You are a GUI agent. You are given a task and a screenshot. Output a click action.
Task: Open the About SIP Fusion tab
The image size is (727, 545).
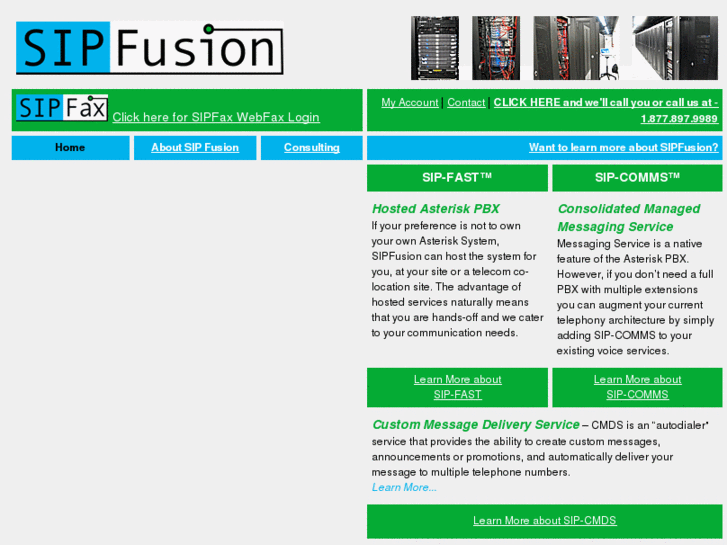click(195, 147)
